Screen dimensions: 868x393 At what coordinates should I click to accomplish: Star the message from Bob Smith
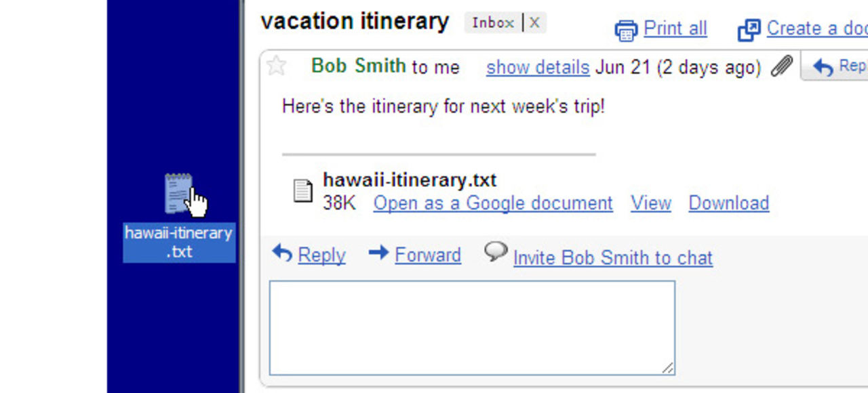pyautogui.click(x=276, y=66)
